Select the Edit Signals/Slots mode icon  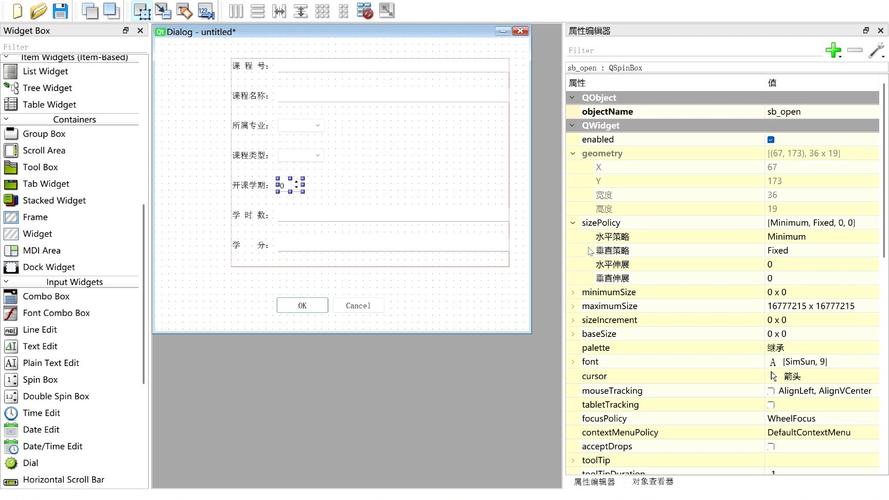163,11
